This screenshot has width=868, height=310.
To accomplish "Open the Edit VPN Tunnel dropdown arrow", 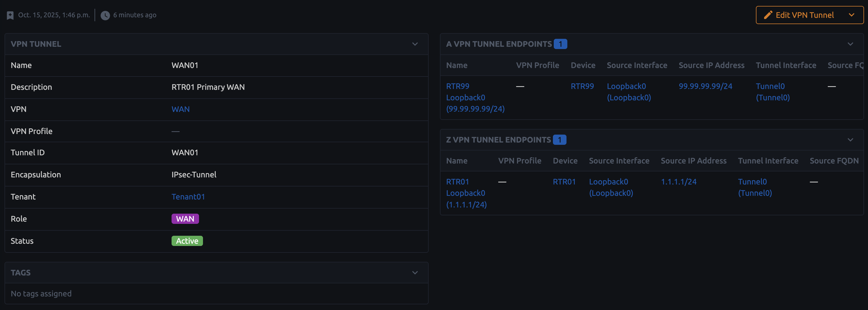I will click(852, 15).
